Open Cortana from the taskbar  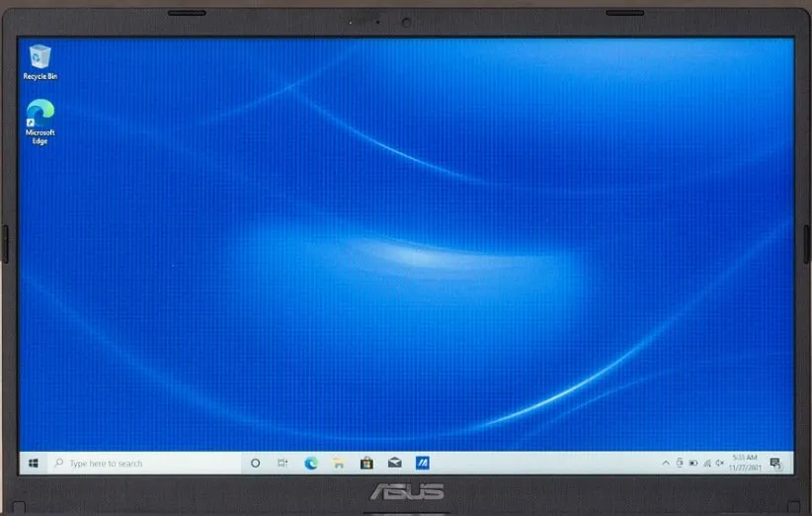(x=255, y=463)
